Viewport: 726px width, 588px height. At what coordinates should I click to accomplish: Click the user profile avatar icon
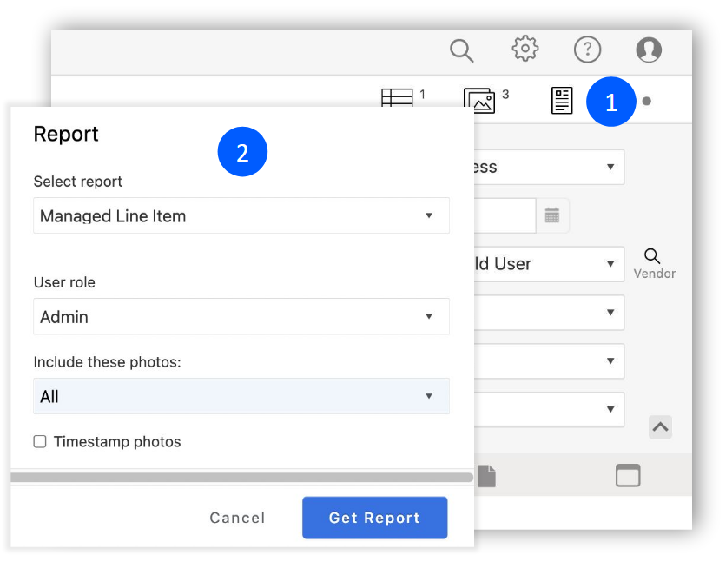pos(649,50)
